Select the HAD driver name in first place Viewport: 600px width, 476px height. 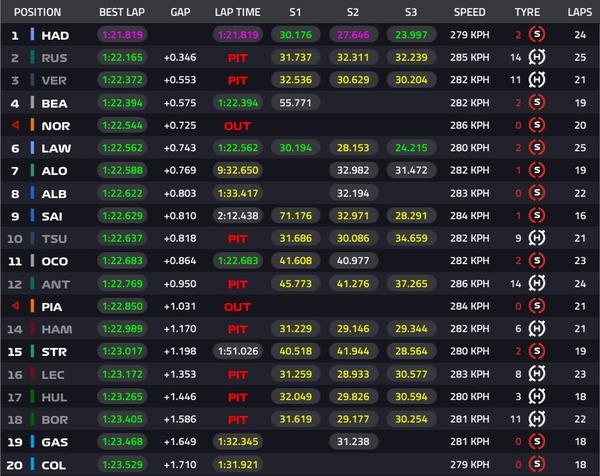(54, 35)
